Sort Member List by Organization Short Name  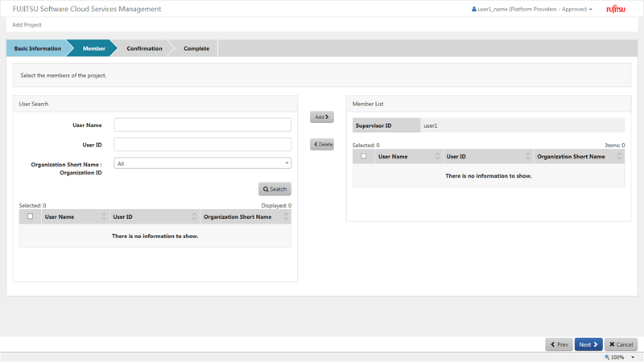(x=619, y=156)
